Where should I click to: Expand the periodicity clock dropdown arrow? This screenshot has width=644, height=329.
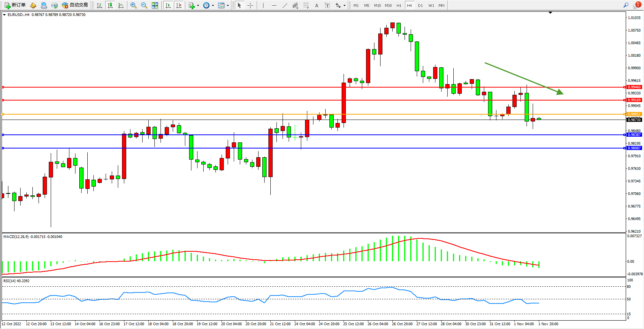pyautogui.click(x=213, y=5)
